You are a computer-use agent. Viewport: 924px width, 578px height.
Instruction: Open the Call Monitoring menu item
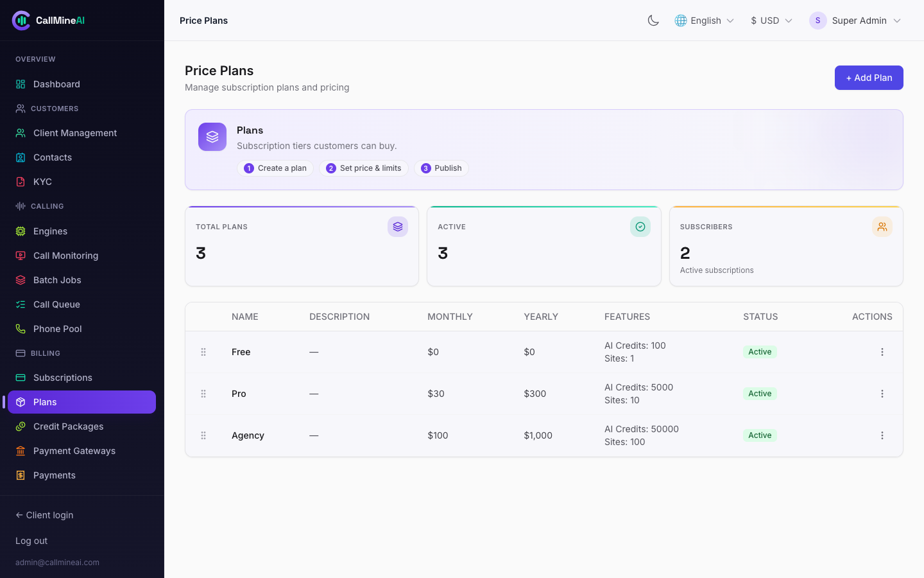click(82, 256)
